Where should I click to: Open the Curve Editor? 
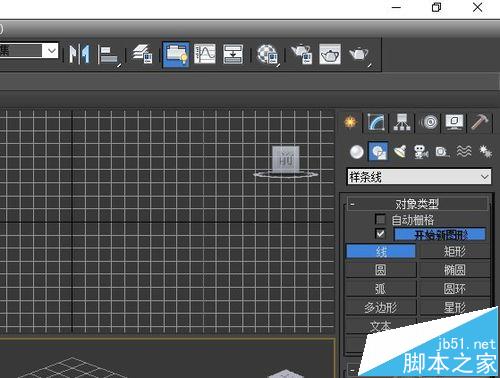pyautogui.click(x=205, y=54)
